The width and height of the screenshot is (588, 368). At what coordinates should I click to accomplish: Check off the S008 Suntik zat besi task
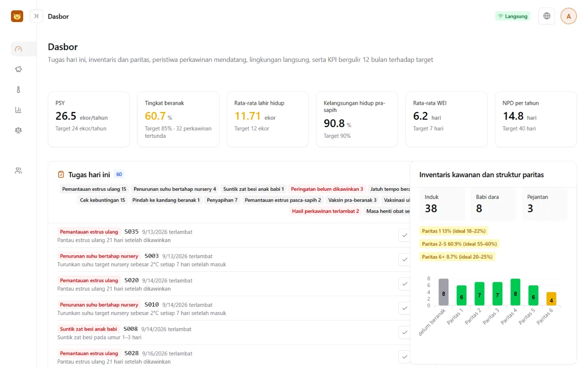(x=404, y=332)
